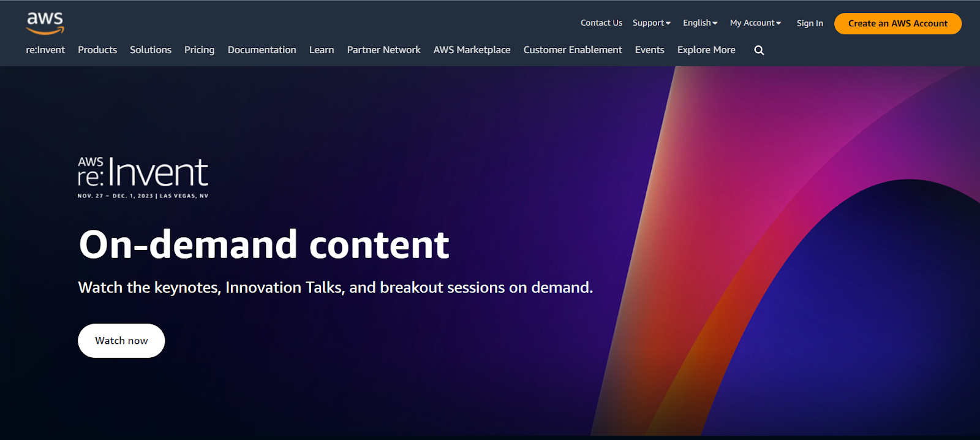
Task: Click the On-demand content heading
Action: (x=264, y=245)
